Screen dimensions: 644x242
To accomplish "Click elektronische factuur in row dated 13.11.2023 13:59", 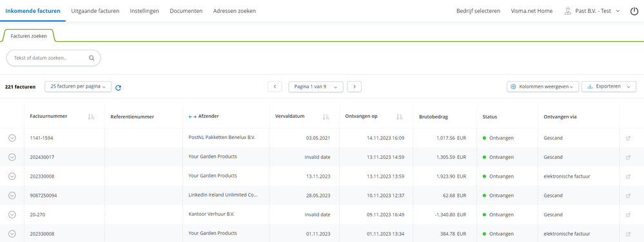I will pos(567,176).
